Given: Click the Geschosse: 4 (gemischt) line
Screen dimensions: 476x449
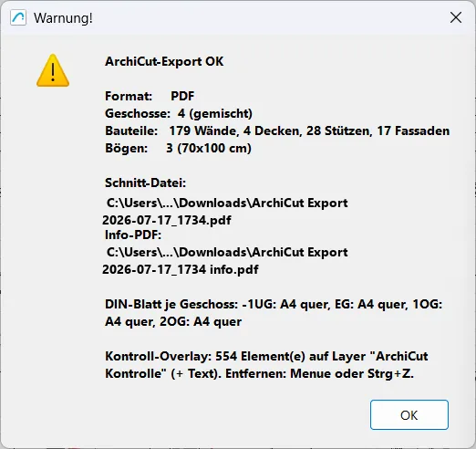Looking at the screenshot, I should click(x=179, y=114).
